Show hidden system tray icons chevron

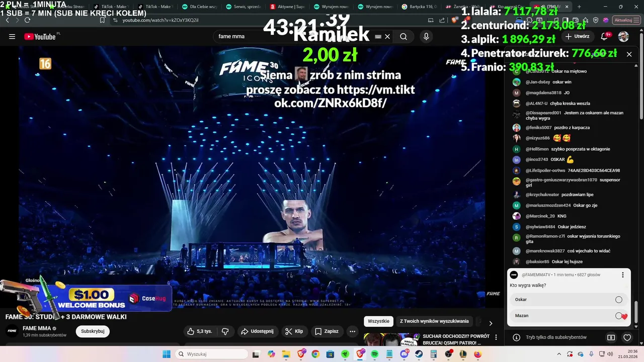pyautogui.click(x=559, y=354)
